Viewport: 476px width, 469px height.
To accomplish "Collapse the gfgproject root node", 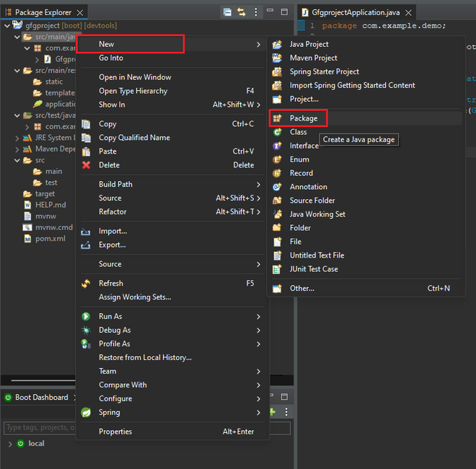I will click(7, 26).
